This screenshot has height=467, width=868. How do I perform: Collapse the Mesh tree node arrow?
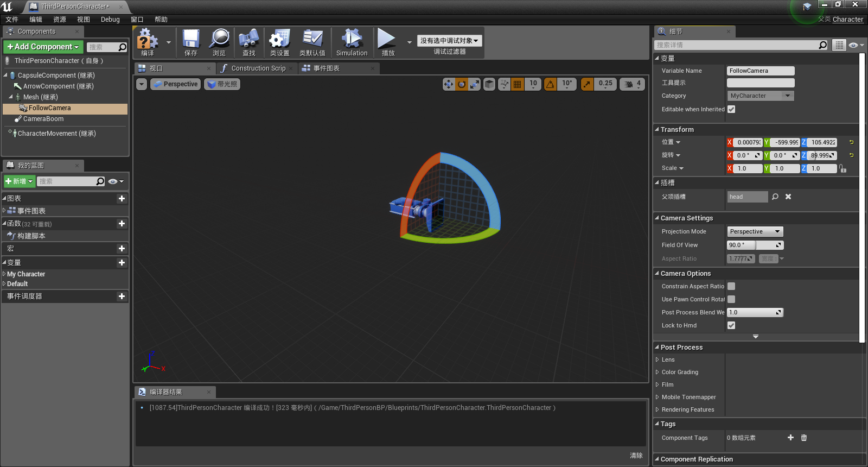point(11,97)
